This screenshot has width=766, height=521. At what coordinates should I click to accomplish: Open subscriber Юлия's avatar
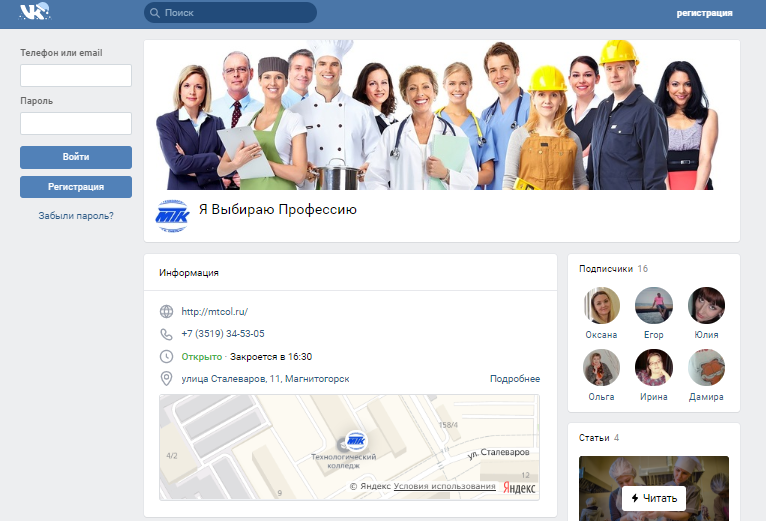[706, 305]
